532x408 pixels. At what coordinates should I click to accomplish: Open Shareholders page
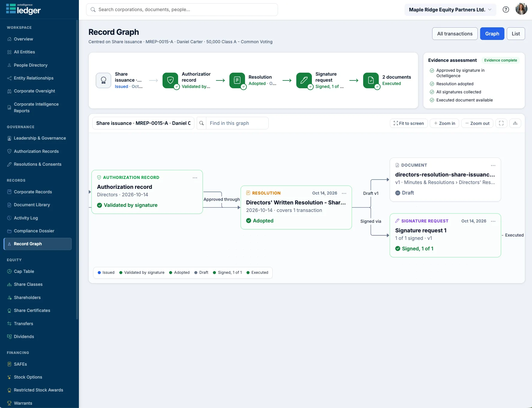[x=37, y=298]
